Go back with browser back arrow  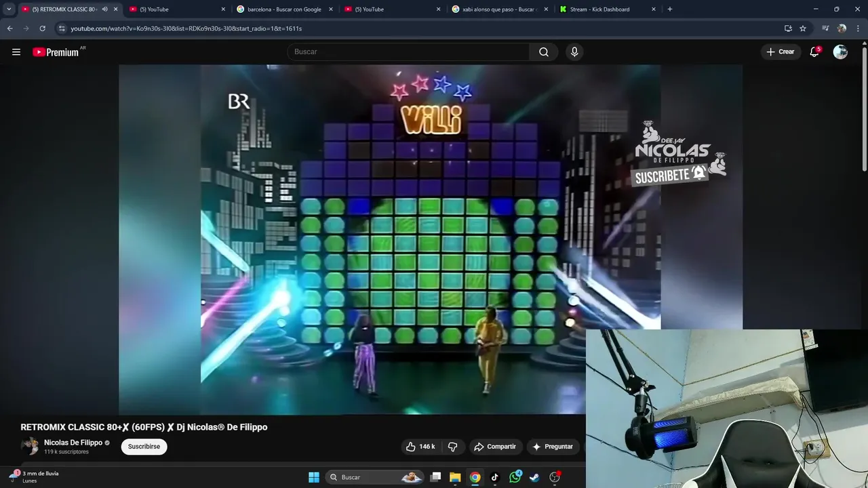[x=9, y=28]
